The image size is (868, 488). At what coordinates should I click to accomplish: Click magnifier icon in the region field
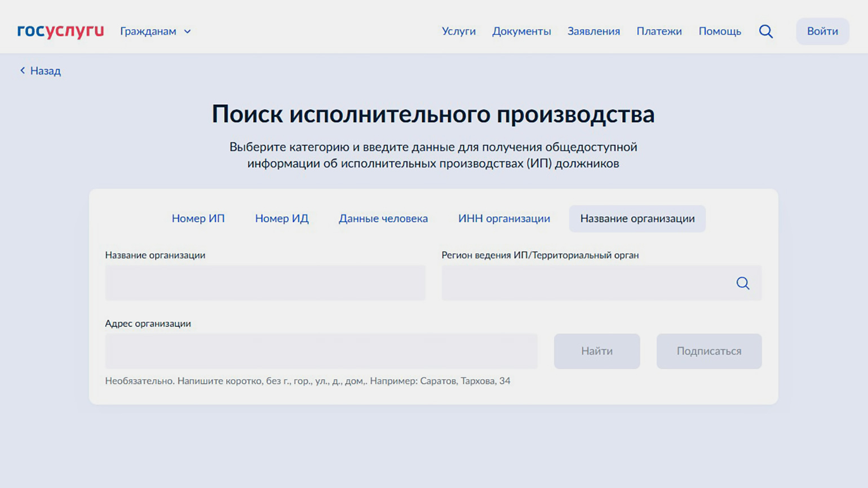(x=742, y=283)
